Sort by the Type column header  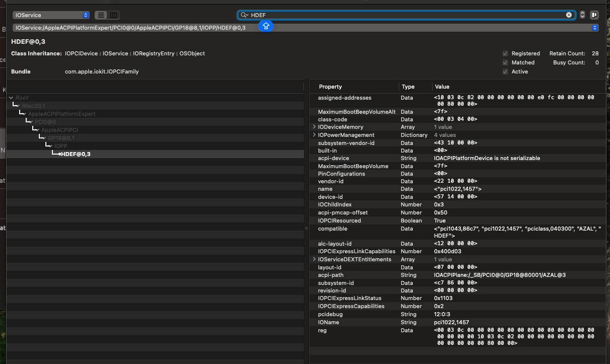408,87
